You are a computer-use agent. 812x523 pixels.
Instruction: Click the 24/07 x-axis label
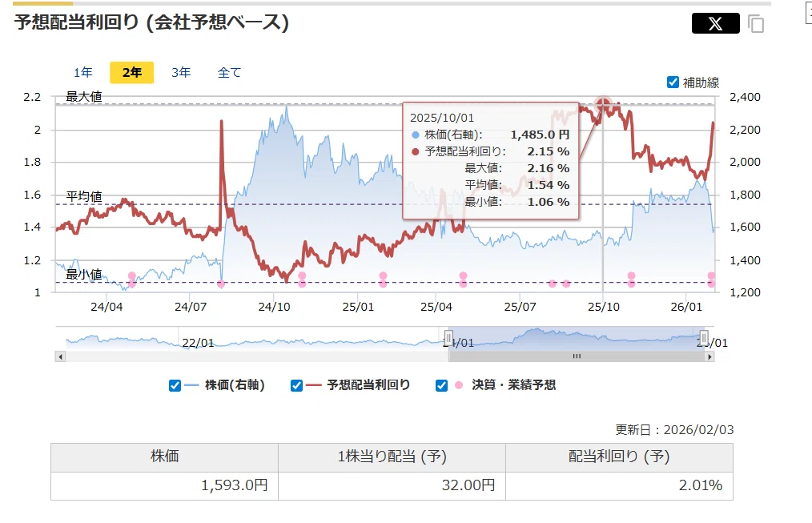(191, 307)
